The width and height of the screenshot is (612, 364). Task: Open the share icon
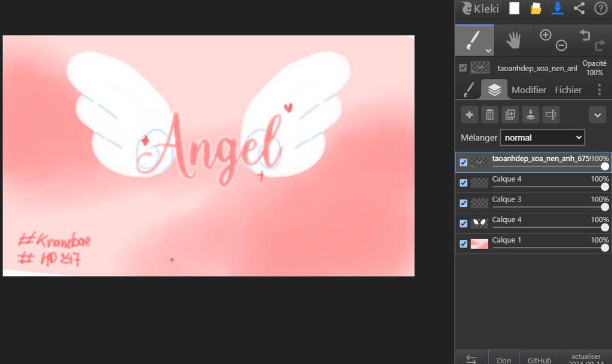579,8
